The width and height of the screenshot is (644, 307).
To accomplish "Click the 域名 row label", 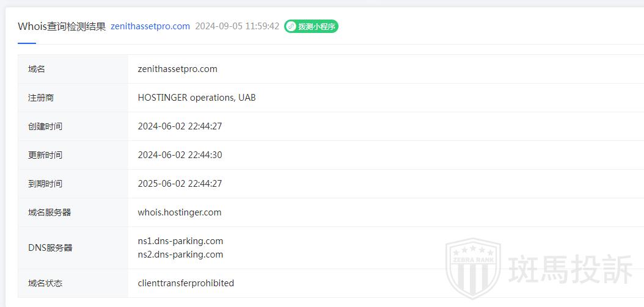I will 37,69.
